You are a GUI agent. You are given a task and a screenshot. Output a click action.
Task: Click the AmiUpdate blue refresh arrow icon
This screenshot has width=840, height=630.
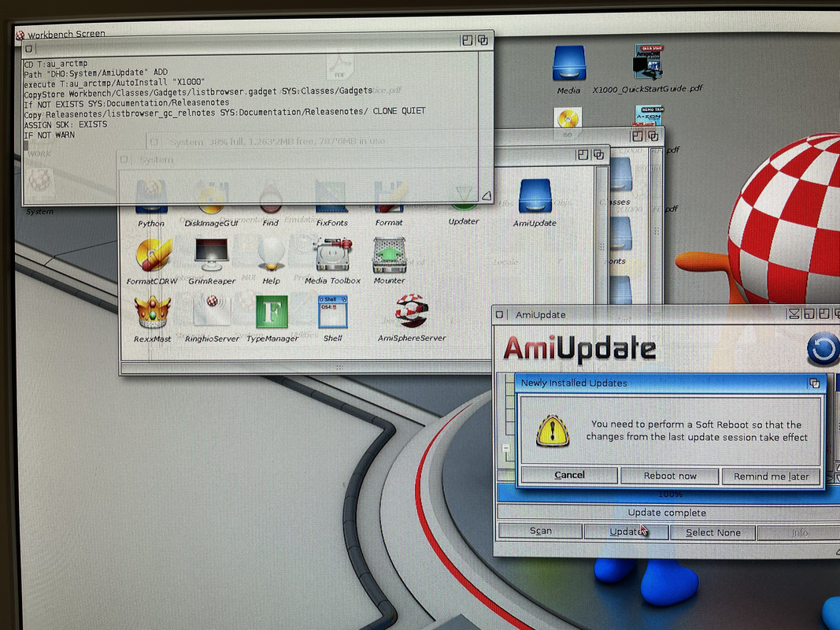(x=823, y=350)
